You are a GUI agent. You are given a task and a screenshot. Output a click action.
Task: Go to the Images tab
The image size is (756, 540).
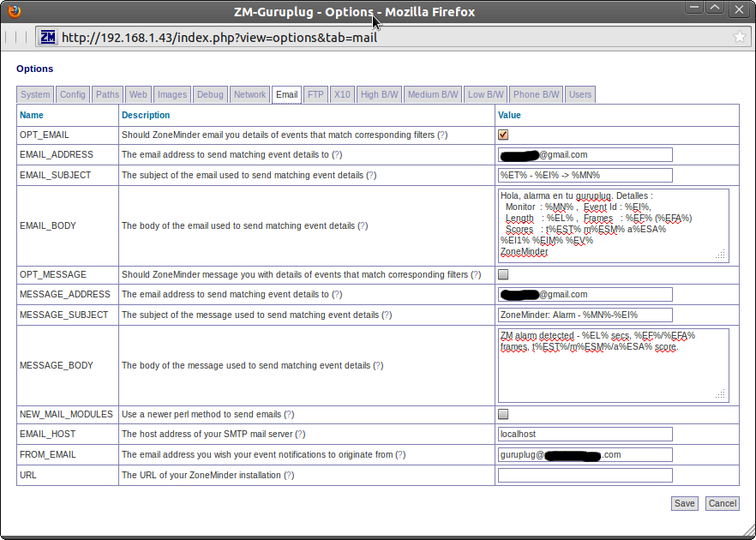point(172,94)
